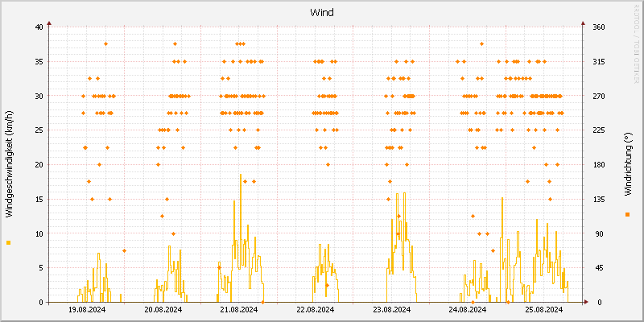The height and width of the screenshot is (322, 644).
Task: Click the left axis value 10
Action: tap(39, 233)
